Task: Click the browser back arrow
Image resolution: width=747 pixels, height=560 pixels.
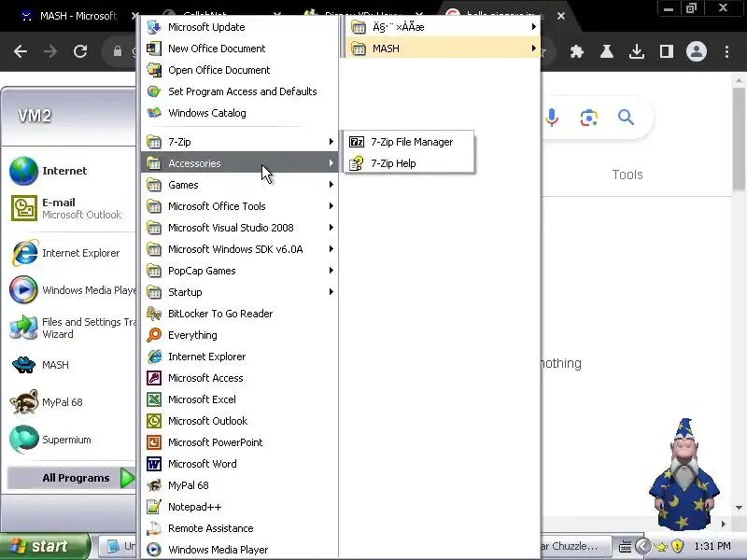Action: 21,51
